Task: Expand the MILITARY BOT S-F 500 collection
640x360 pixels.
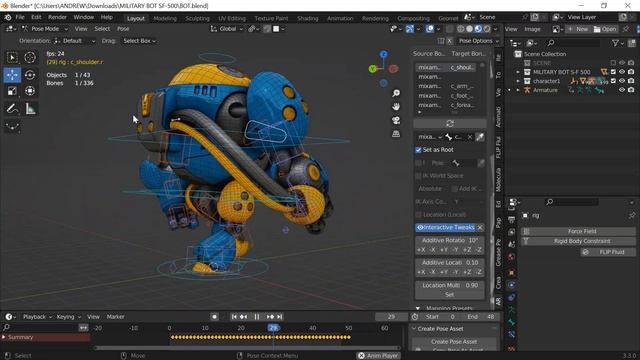Action: pyautogui.click(x=518, y=72)
